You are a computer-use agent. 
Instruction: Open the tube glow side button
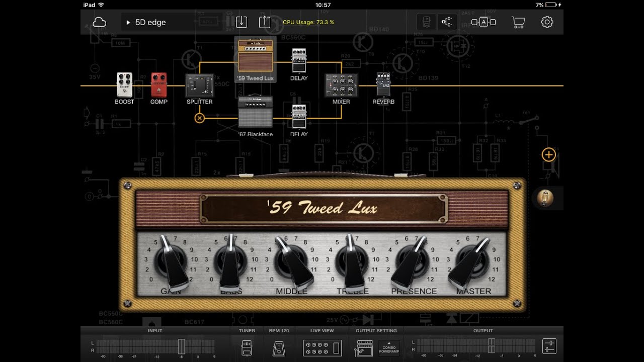coord(545,198)
